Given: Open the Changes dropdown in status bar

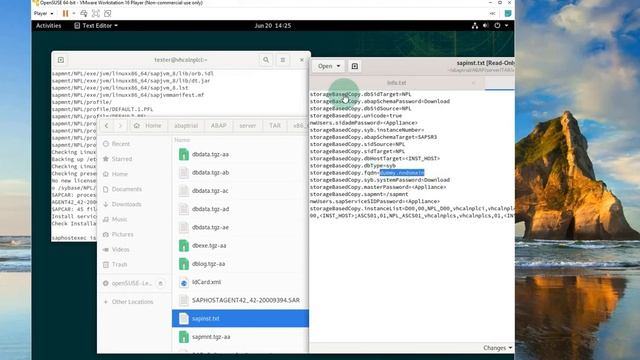Looking at the screenshot, I should coord(498,348).
